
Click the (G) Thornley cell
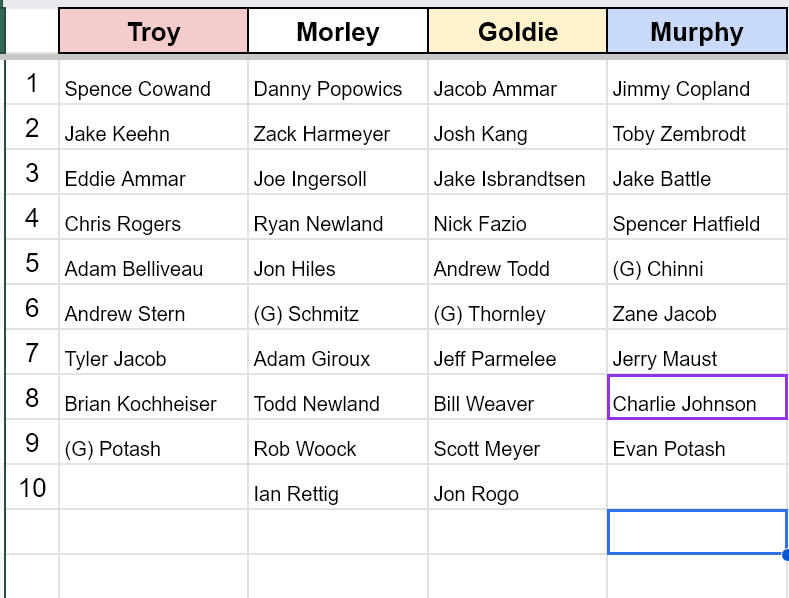click(x=517, y=307)
